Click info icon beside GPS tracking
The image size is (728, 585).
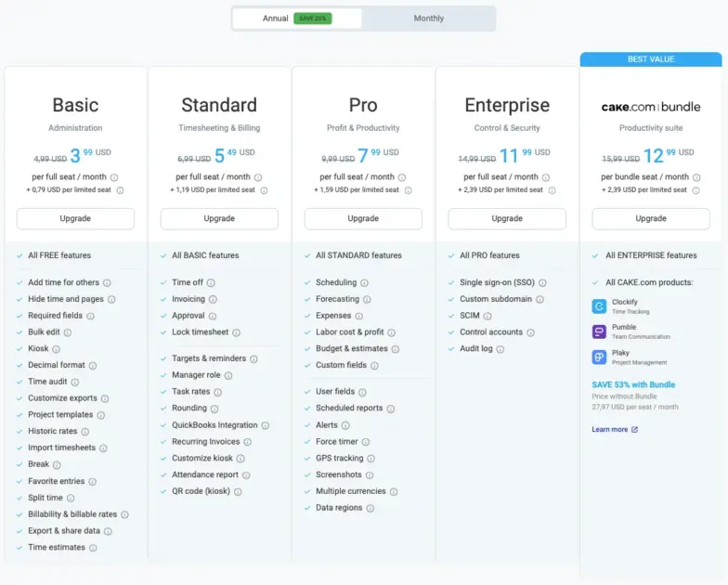pyautogui.click(x=371, y=459)
